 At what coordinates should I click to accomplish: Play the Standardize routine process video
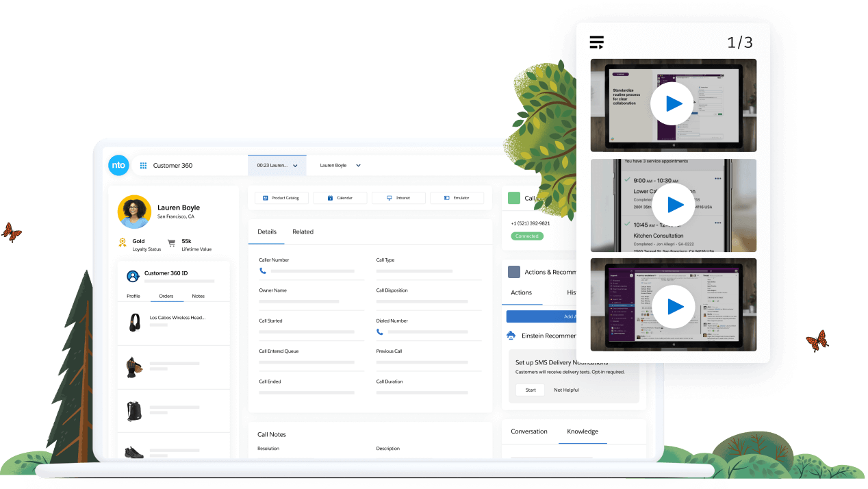[x=674, y=104]
